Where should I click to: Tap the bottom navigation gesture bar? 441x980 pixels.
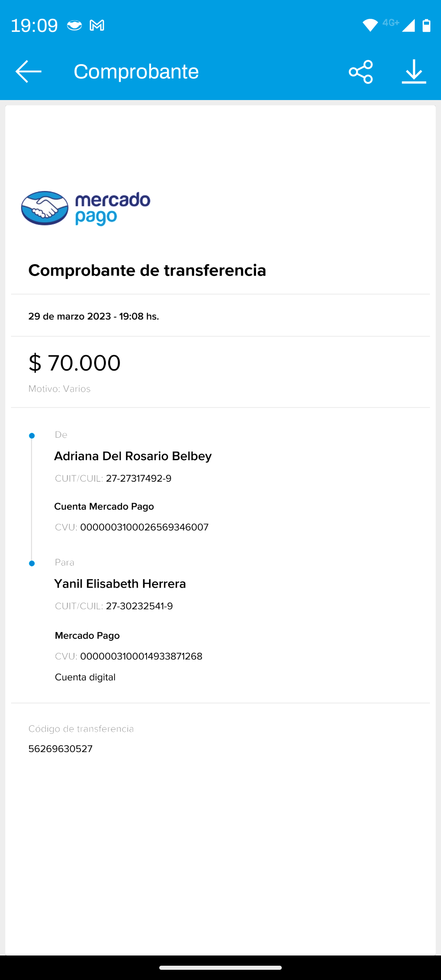(220, 967)
